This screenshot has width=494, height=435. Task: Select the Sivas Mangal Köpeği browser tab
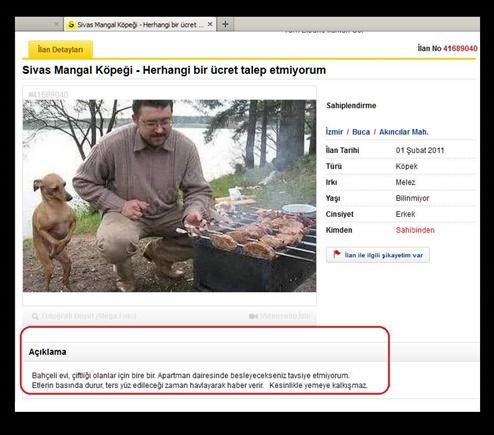point(140,24)
